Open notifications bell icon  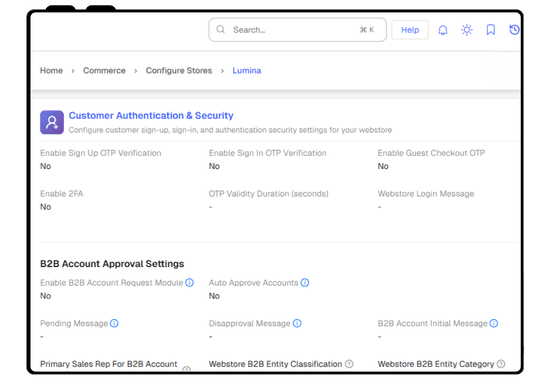[x=443, y=30]
